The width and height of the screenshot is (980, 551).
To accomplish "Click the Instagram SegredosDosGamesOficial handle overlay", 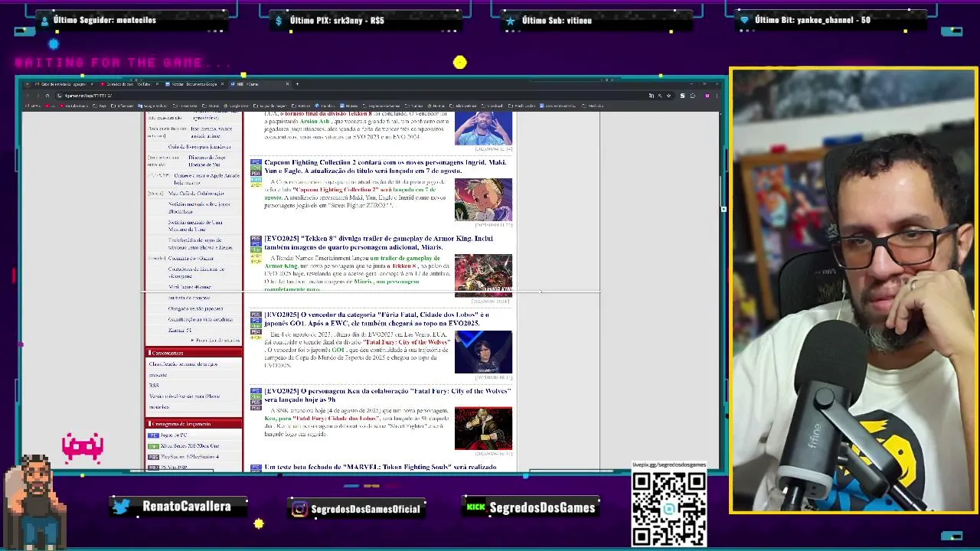I will pyautogui.click(x=354, y=509).
